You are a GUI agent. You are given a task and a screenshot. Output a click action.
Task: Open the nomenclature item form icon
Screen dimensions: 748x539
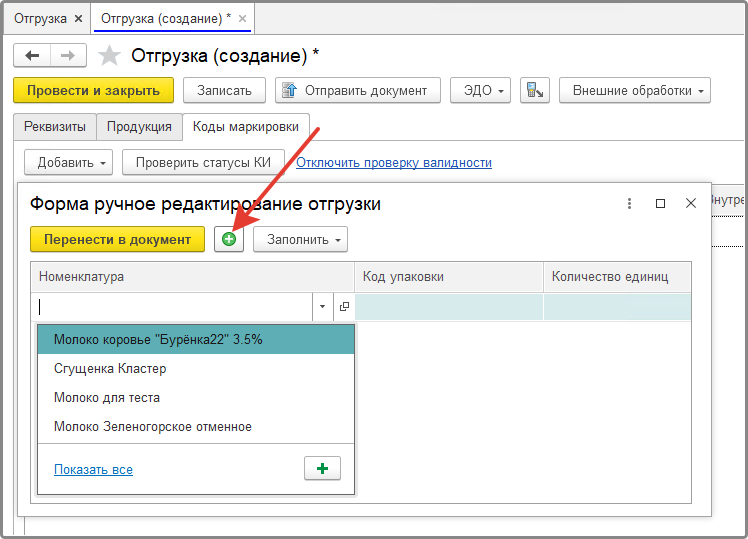pos(344,307)
